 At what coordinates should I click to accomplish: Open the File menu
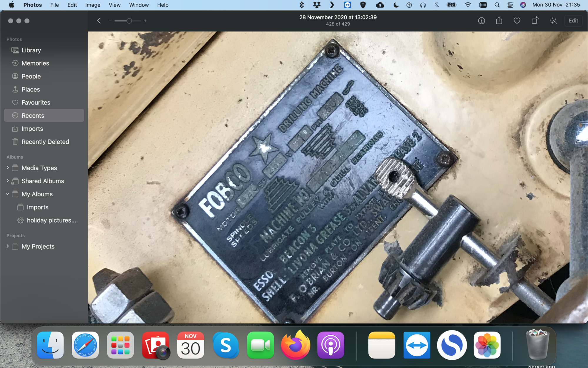(54, 5)
